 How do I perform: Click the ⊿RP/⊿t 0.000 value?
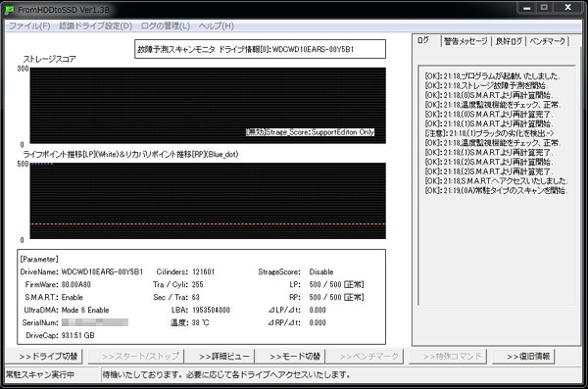tap(318, 322)
